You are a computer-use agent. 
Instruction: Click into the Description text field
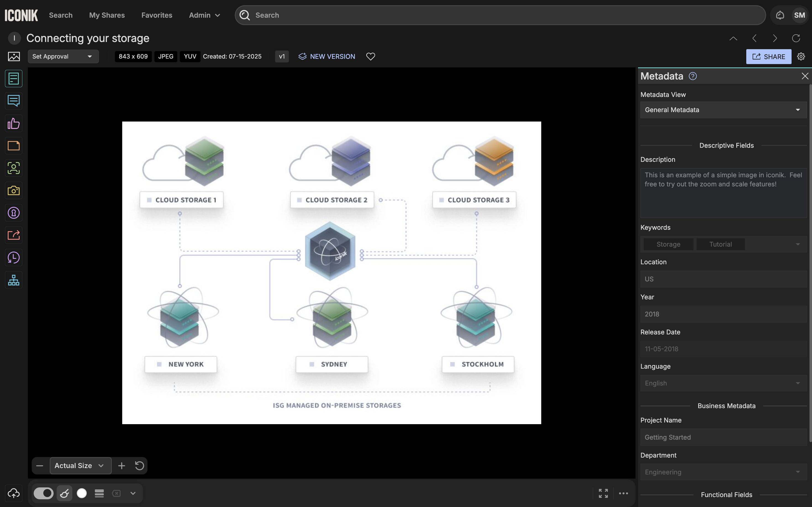click(723, 193)
